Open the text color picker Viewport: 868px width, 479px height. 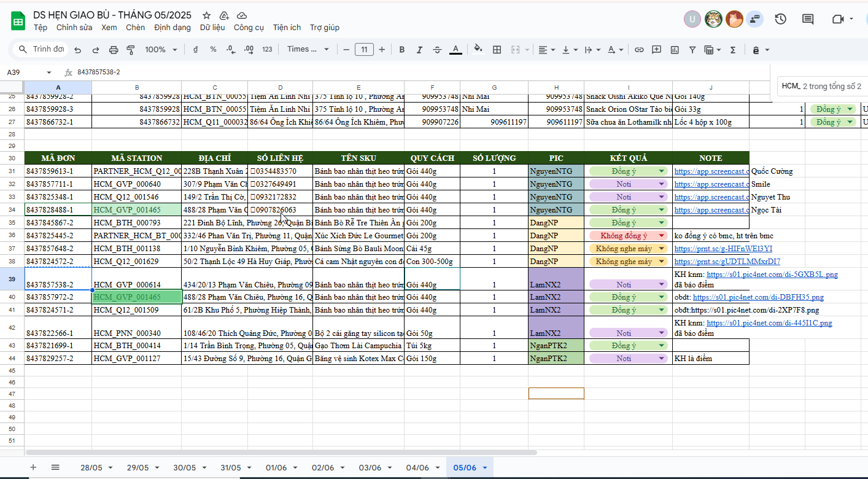[455, 49]
